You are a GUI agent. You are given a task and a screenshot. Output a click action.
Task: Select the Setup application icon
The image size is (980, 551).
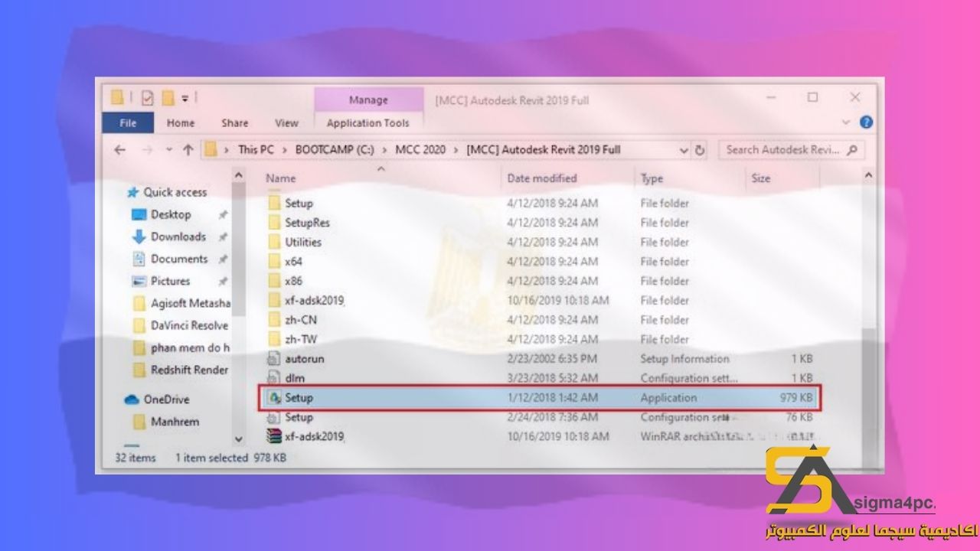(x=274, y=398)
